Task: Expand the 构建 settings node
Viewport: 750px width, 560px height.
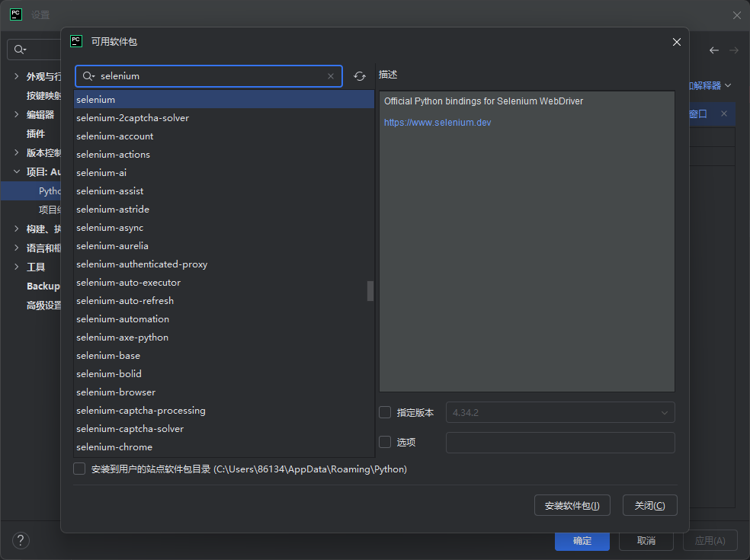Action: click(x=16, y=229)
